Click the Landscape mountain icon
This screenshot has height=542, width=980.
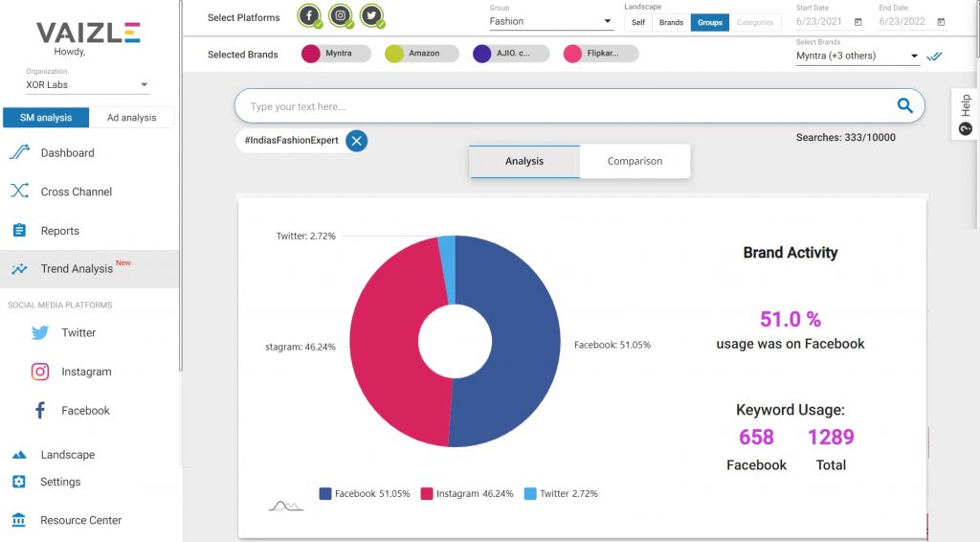(19, 455)
